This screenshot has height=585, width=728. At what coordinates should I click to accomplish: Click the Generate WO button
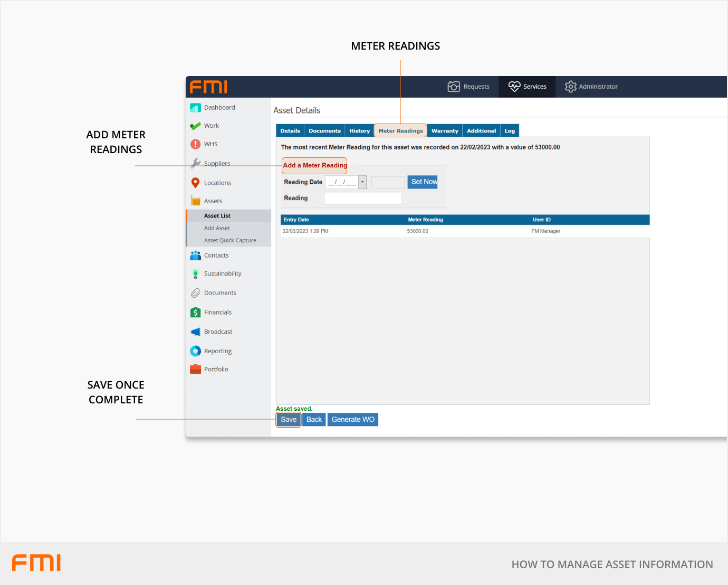tap(353, 420)
